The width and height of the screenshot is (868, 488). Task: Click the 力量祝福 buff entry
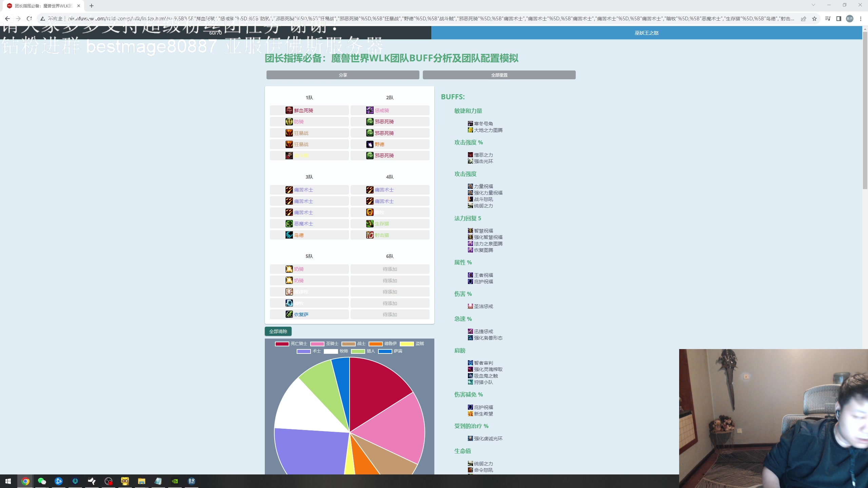480,186
